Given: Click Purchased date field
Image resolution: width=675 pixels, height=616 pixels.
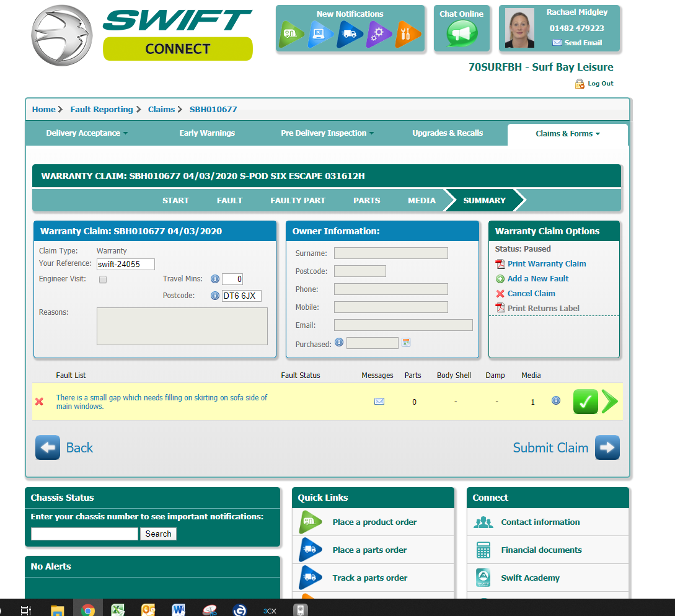Looking at the screenshot, I should tap(373, 343).
